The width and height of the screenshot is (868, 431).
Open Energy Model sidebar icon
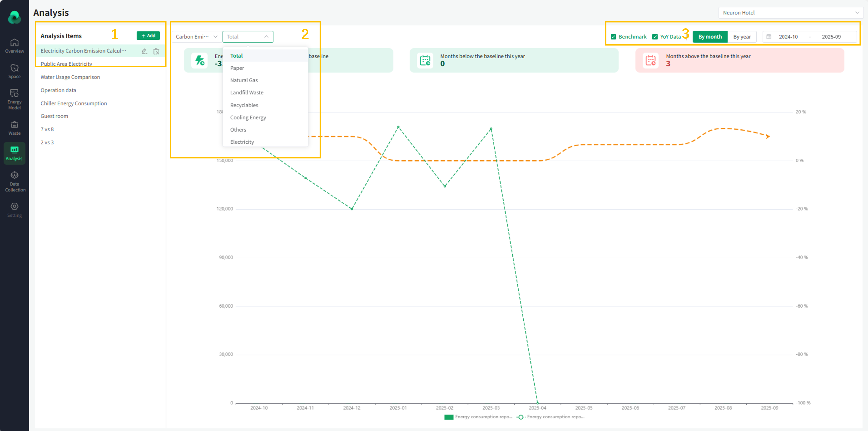pos(14,93)
